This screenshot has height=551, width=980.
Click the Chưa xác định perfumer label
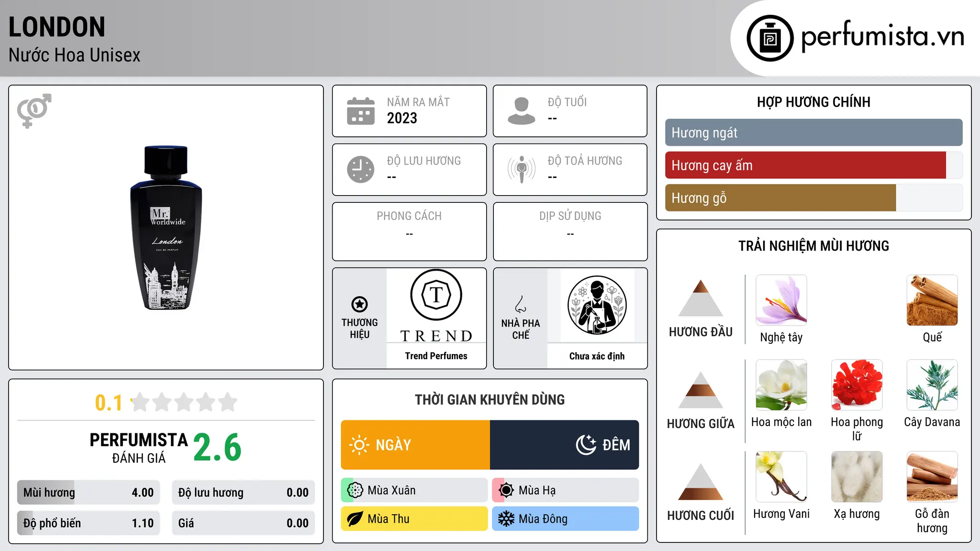[597, 356]
